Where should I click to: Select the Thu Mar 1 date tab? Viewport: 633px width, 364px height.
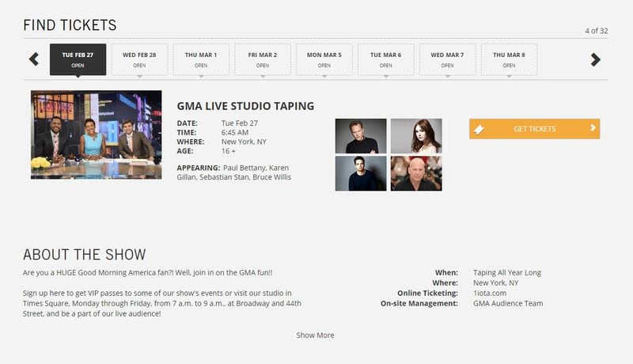pos(201,59)
